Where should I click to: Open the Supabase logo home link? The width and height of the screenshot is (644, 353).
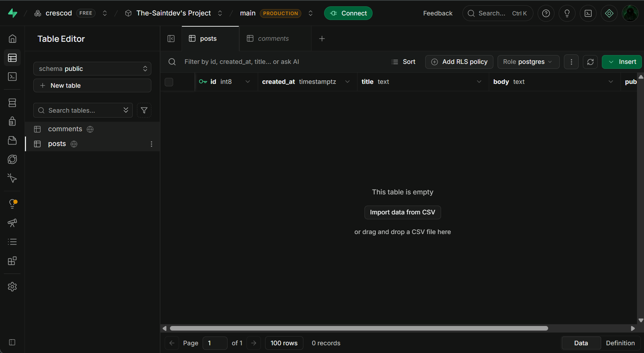(13, 13)
